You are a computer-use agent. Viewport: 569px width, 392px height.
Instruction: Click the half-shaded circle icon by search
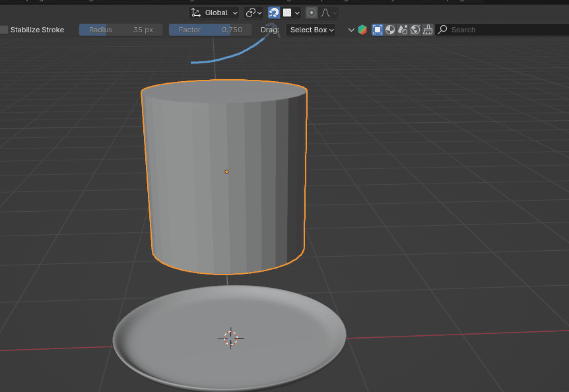[390, 30]
